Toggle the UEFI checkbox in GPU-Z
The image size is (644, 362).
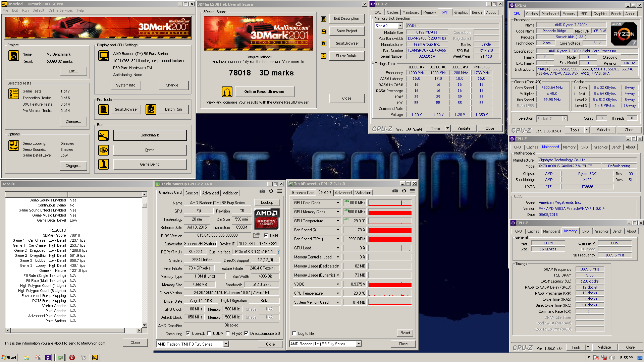266,235
